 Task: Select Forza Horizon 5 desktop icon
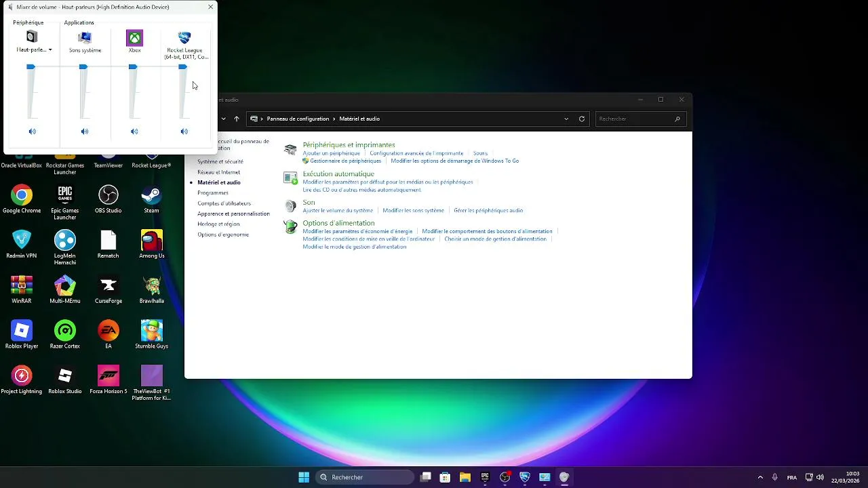click(x=108, y=380)
